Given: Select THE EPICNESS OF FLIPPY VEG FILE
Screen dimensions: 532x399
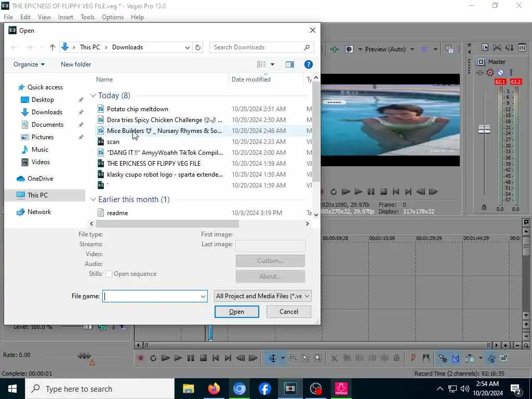Looking at the screenshot, I should 154,164.
